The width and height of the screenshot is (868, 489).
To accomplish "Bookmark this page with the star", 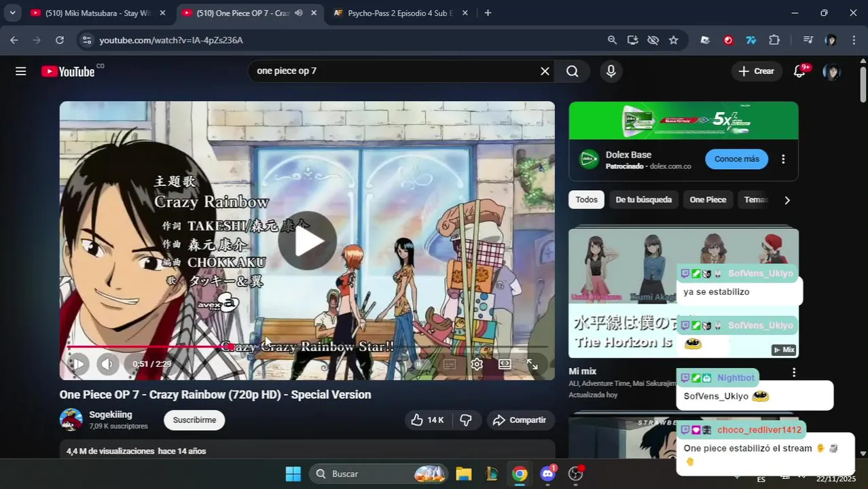I will (x=673, y=40).
